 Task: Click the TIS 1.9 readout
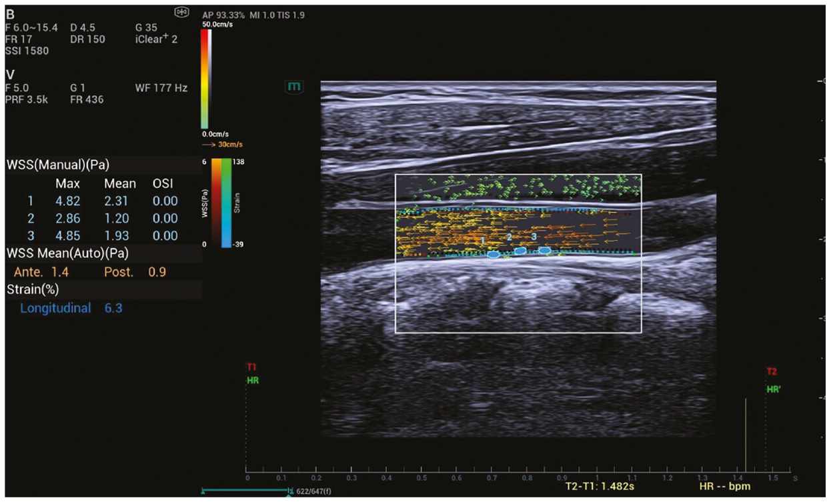point(292,15)
